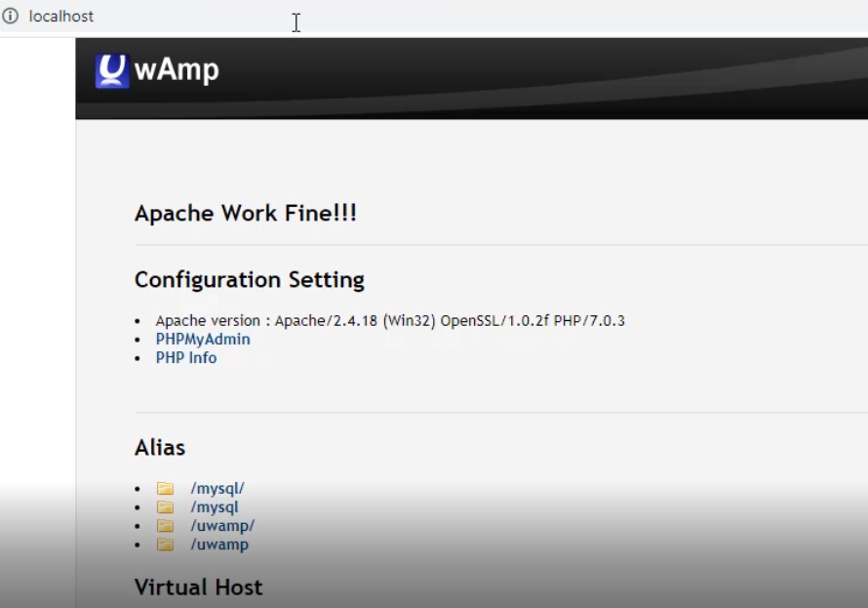Click folder icon beside /mysql/ with trailing slash
This screenshot has height=608, width=868.
point(165,489)
